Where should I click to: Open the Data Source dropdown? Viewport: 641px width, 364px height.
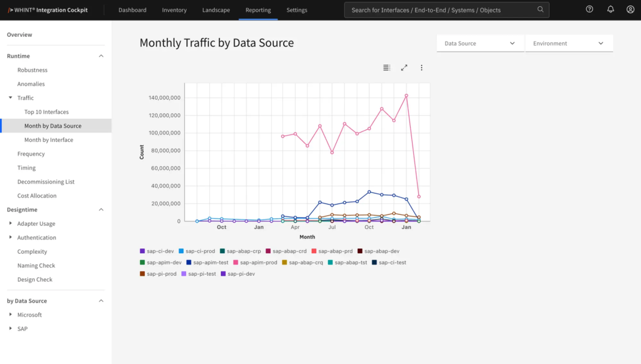coord(480,44)
